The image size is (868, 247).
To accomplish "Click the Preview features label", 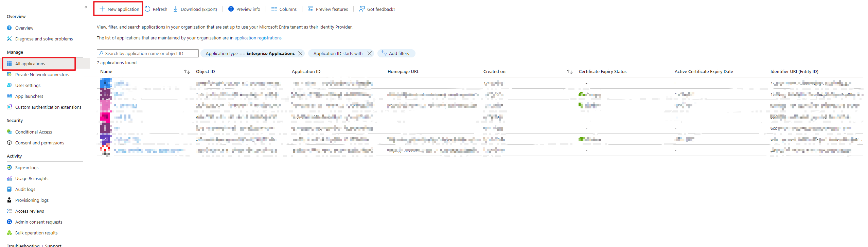I will (x=332, y=9).
